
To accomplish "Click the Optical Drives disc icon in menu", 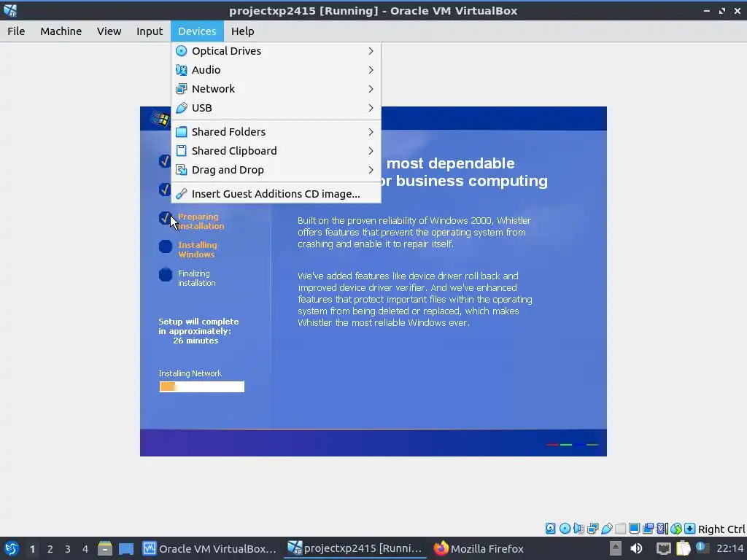I will pyautogui.click(x=182, y=51).
